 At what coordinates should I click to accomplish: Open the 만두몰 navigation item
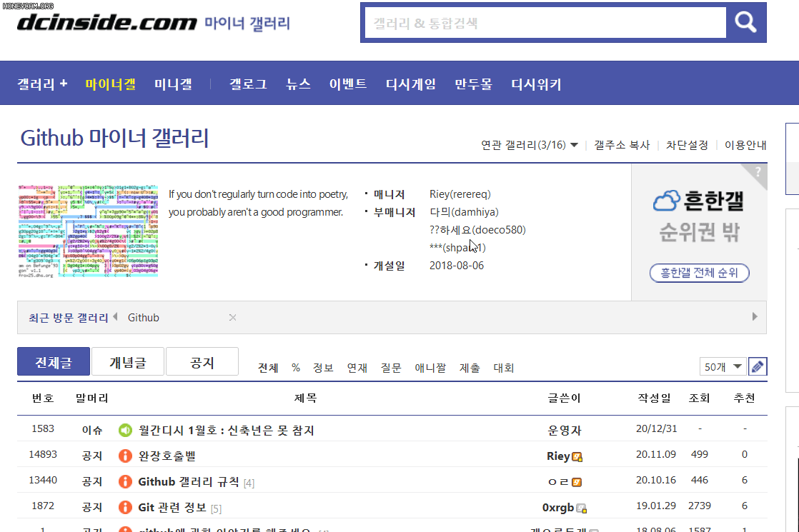[473, 84]
